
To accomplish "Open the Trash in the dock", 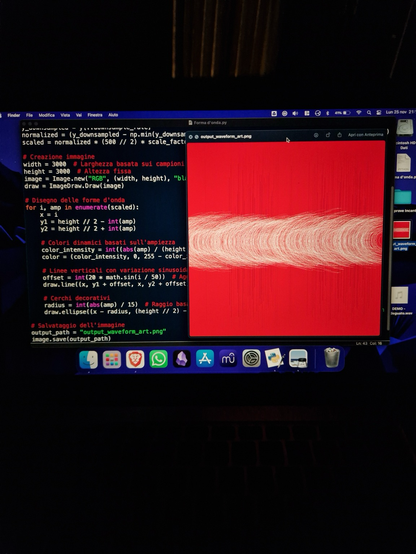I will point(332,358).
